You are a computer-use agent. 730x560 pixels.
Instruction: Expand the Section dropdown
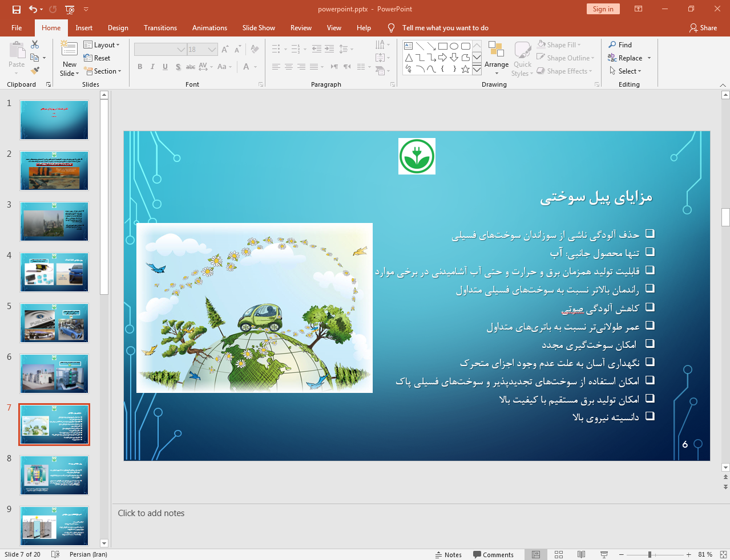103,71
